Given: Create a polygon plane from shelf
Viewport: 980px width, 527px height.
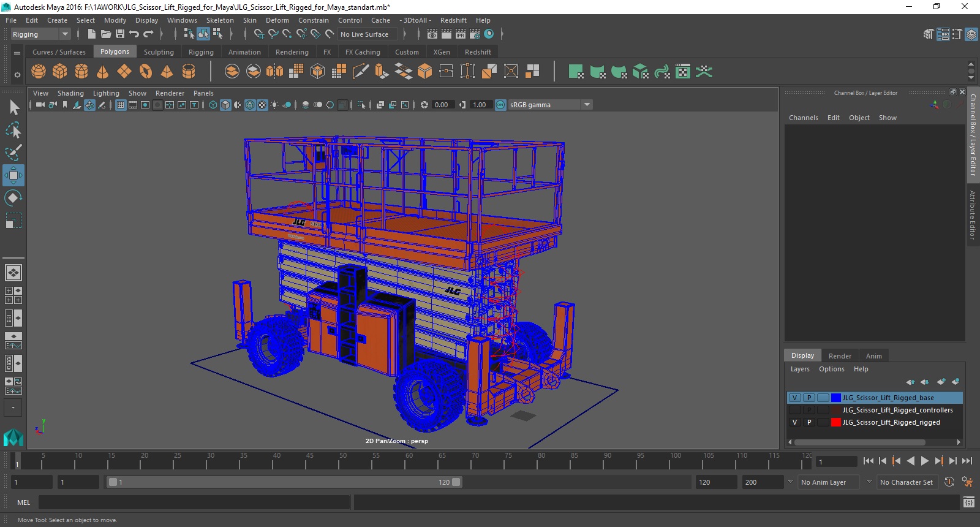Looking at the screenshot, I should [x=124, y=72].
